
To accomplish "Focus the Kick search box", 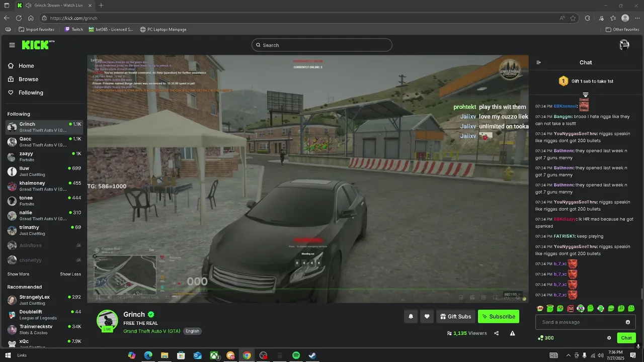I will tap(322, 45).
